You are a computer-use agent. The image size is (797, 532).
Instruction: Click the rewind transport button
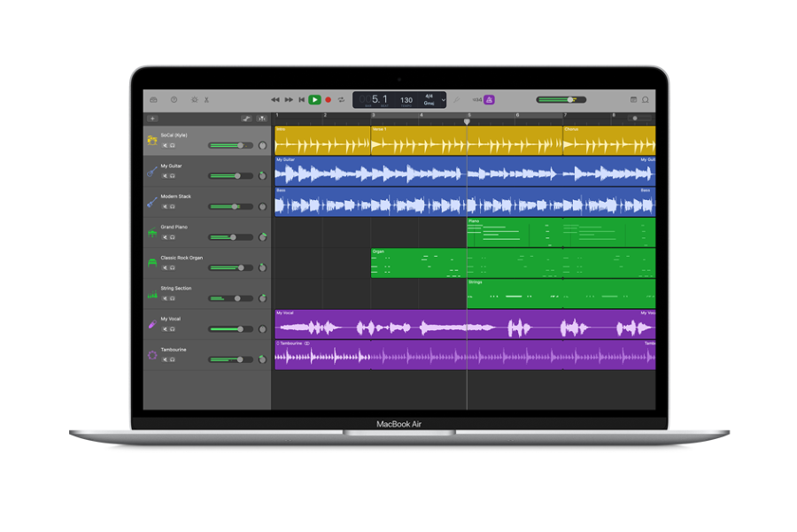point(275,100)
